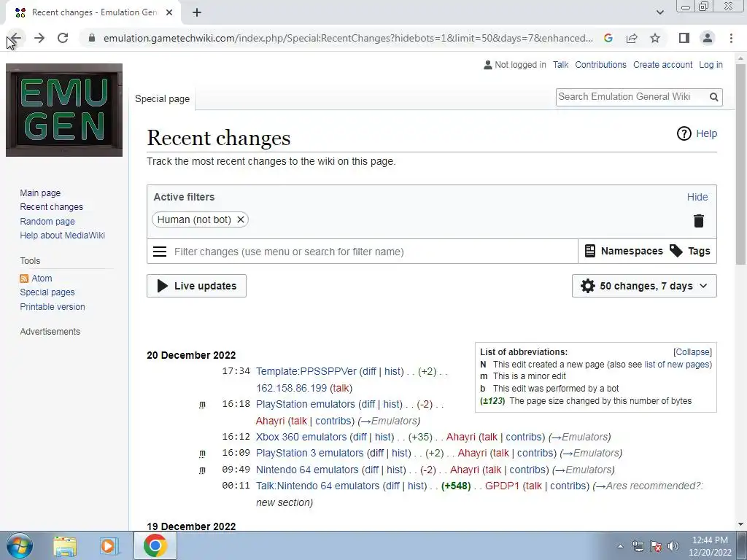The height and width of the screenshot is (560, 747).
Task: Focus the Search Emulation General Wiki field
Action: 631,97
